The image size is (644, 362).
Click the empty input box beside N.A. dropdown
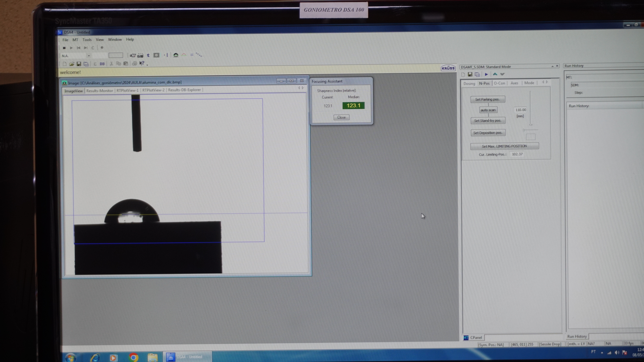116,55
